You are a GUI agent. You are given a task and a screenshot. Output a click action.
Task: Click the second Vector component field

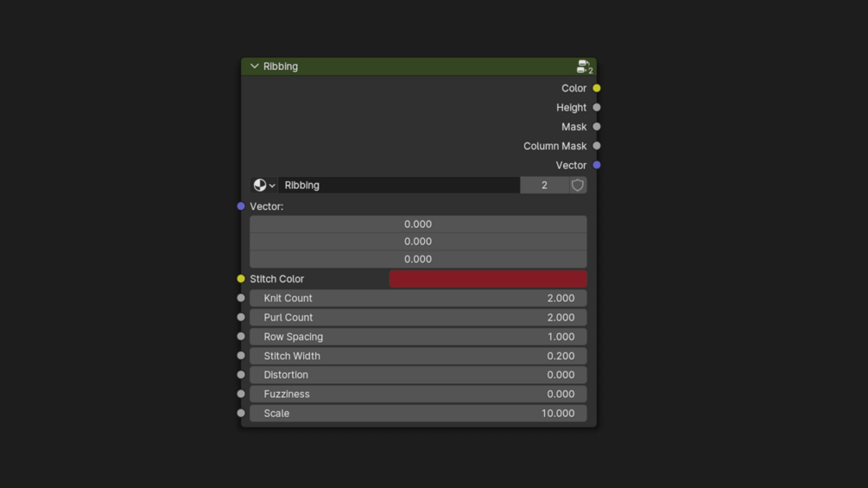tap(418, 242)
